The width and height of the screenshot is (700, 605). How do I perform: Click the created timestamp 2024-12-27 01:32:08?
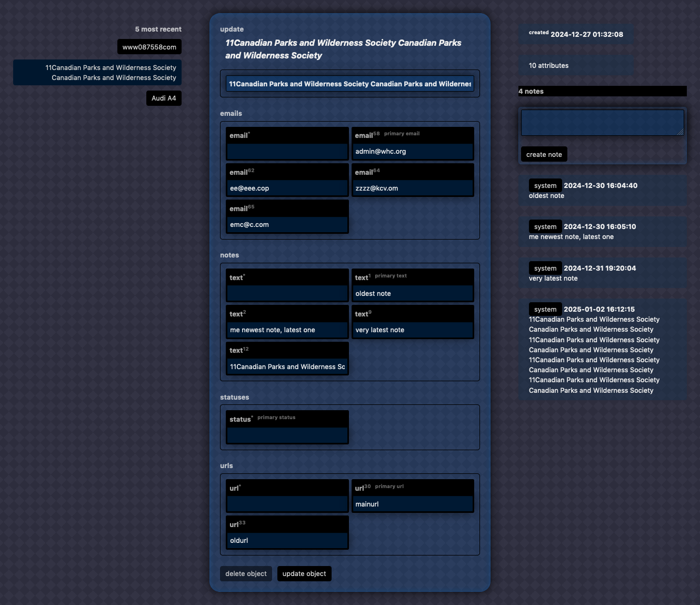point(587,34)
